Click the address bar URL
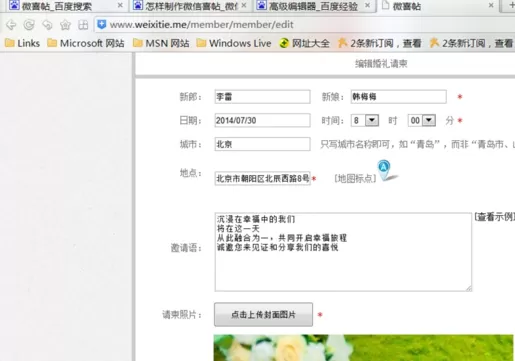This screenshot has width=515, height=361. tap(202, 25)
